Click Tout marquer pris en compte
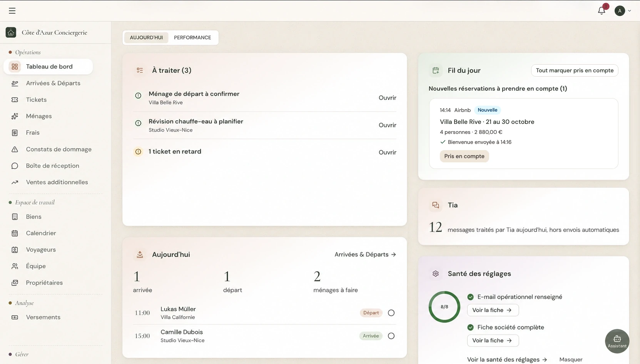 pyautogui.click(x=575, y=70)
